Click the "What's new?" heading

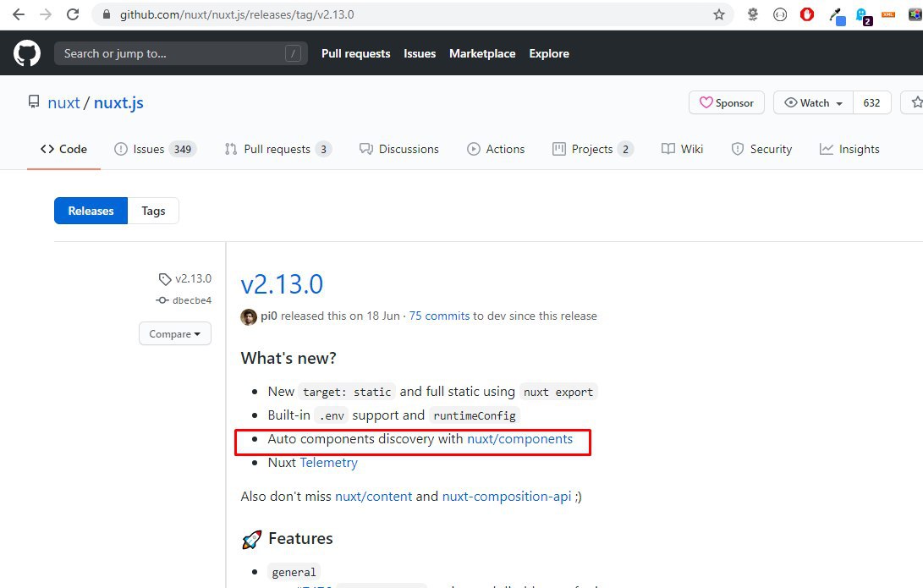point(288,359)
